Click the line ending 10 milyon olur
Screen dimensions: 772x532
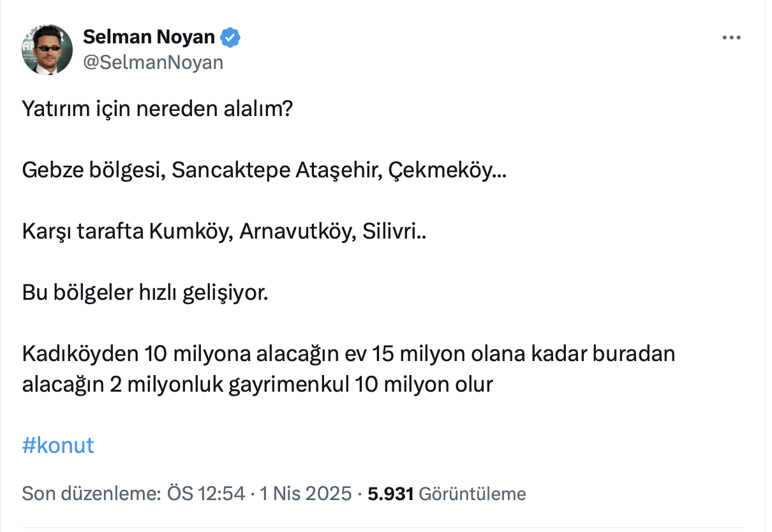tap(258, 385)
